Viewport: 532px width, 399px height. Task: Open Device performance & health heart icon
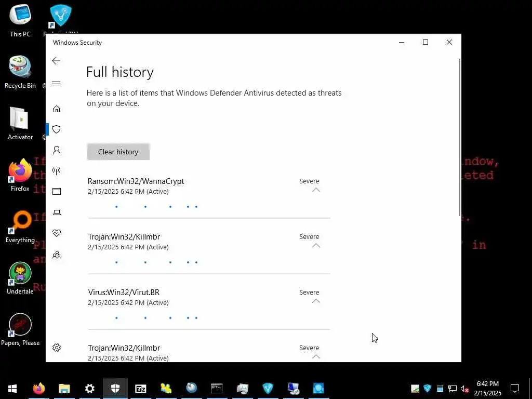(x=56, y=233)
